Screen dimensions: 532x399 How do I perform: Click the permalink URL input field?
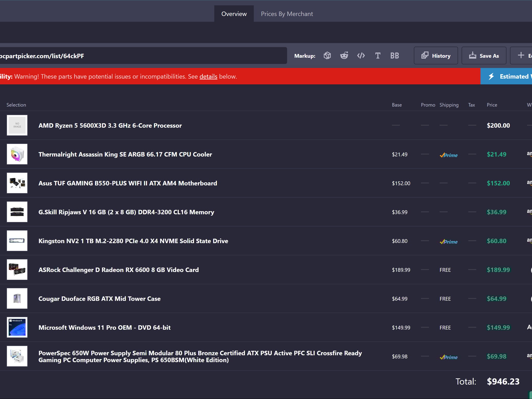[x=143, y=56]
